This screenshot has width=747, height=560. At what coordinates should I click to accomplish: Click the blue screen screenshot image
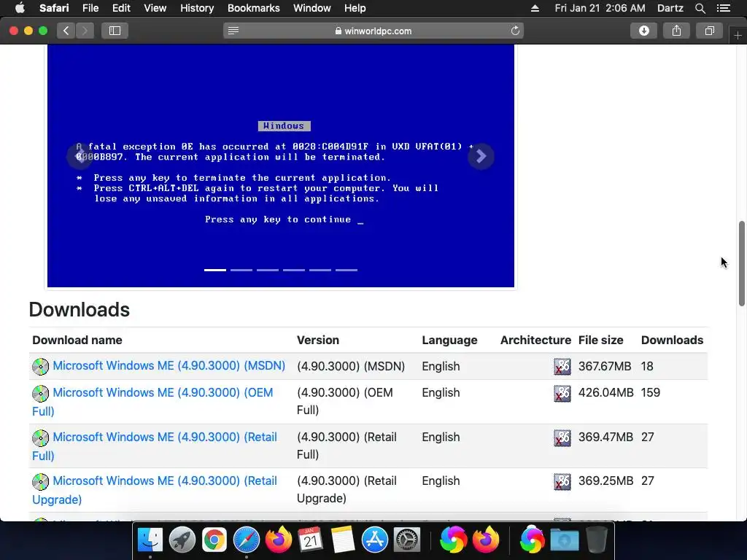pos(281,166)
